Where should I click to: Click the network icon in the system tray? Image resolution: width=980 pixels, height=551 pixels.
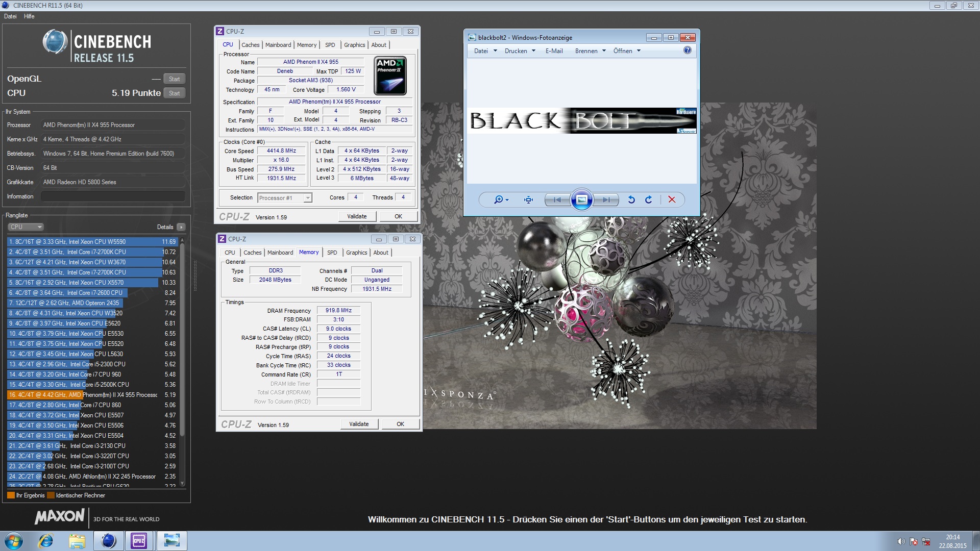coord(926,541)
